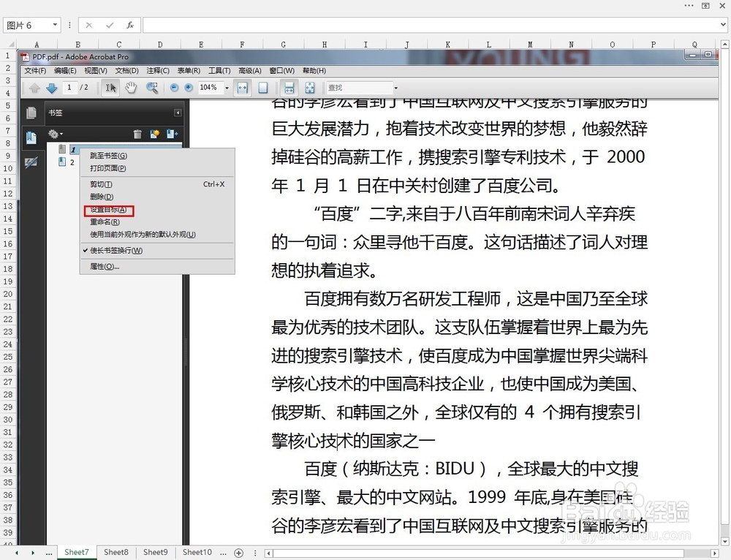The height and width of the screenshot is (560, 731).
Task: Click the zoom out minus button
Action: [174, 88]
